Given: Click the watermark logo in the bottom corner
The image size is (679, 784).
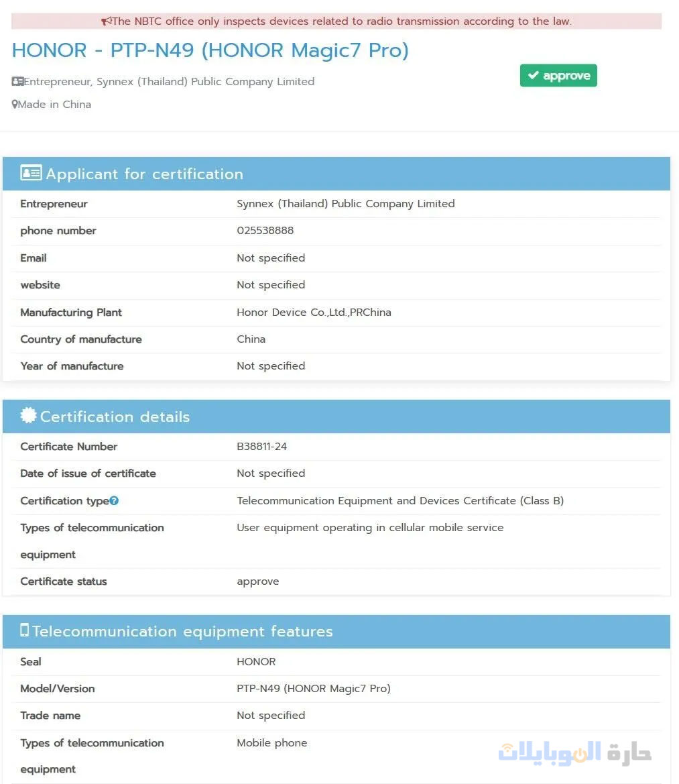Looking at the screenshot, I should click(x=574, y=752).
